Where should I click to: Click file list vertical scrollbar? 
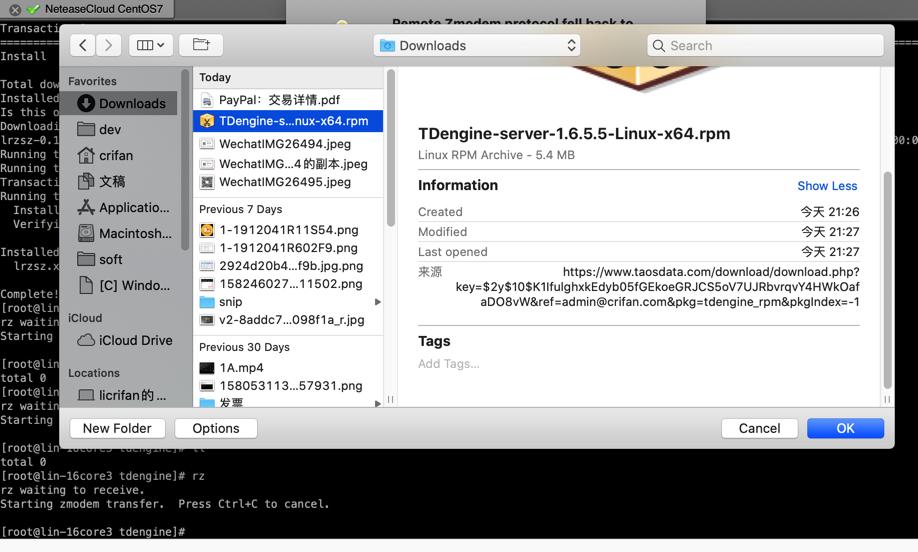tap(391, 148)
